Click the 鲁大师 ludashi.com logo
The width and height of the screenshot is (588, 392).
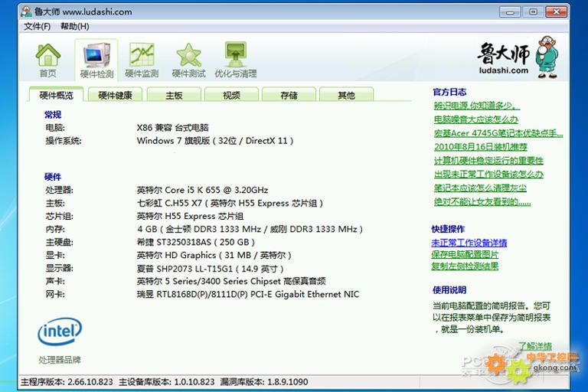point(518,57)
